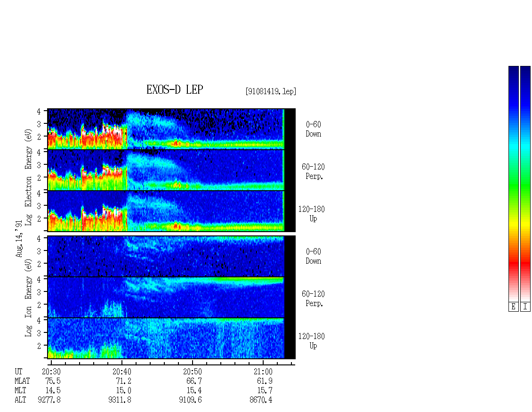Click the MLT row label
This screenshot has width=532, height=412.
click(20, 391)
